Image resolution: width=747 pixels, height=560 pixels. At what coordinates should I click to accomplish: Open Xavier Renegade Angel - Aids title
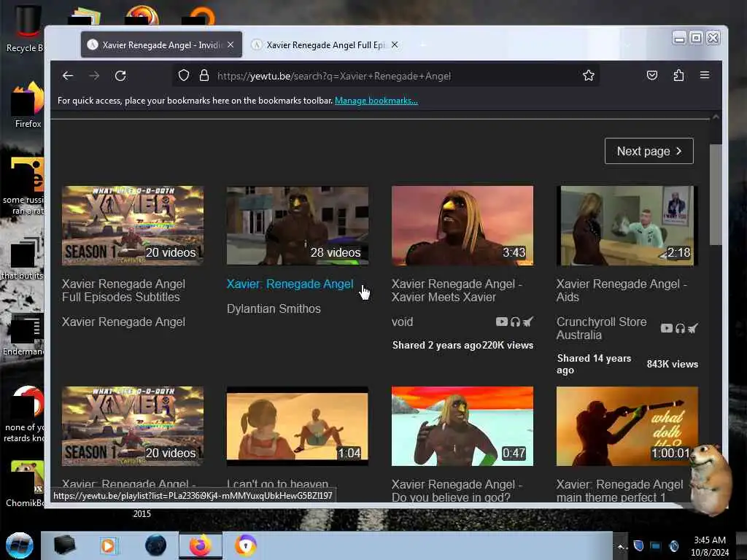point(622,290)
